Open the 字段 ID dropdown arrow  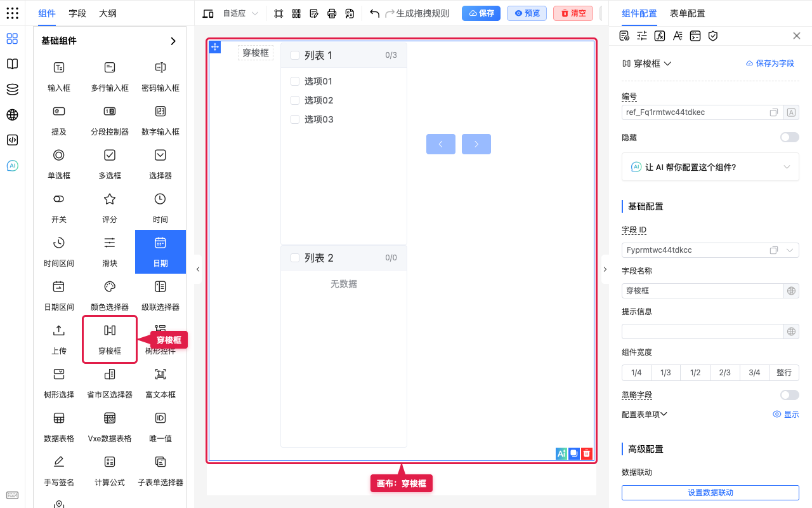[790, 250]
